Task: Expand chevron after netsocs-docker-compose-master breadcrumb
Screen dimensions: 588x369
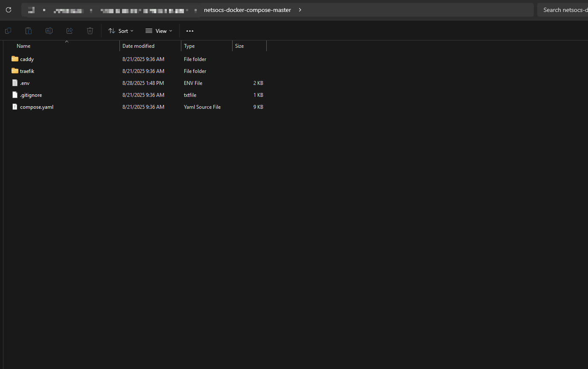Action: point(300,10)
